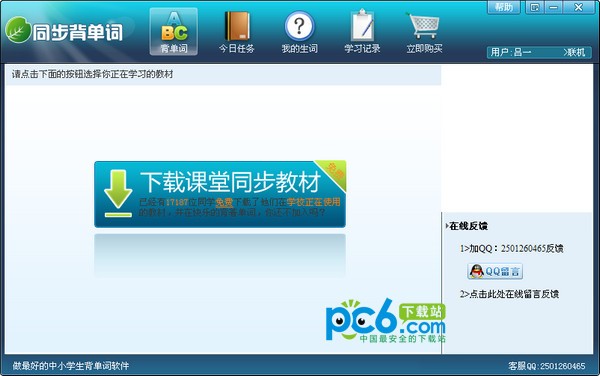Open 我的生词 question mark icon
Viewport: 600px width, 376px height.
pyautogui.click(x=300, y=26)
